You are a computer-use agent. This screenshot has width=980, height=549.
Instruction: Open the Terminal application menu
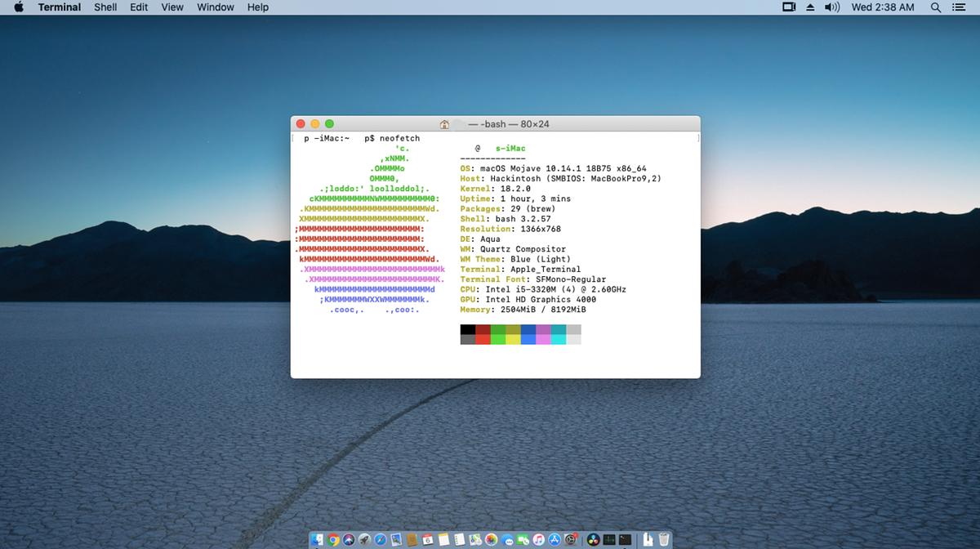[x=60, y=7]
